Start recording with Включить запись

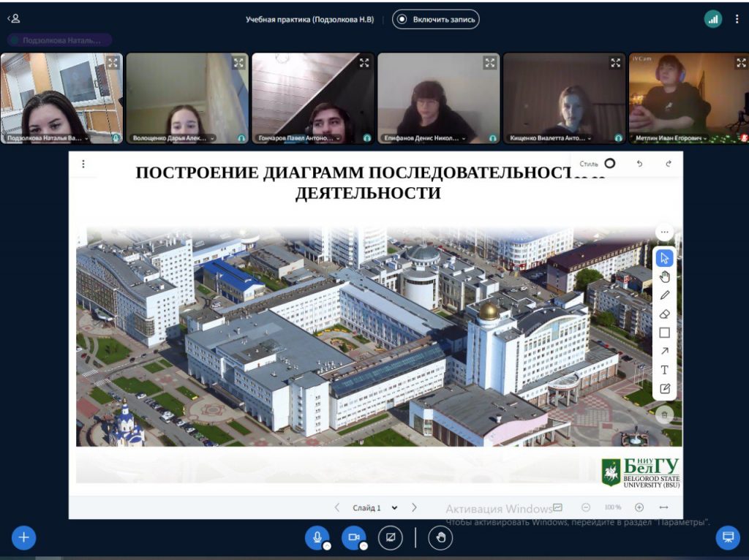coord(436,20)
